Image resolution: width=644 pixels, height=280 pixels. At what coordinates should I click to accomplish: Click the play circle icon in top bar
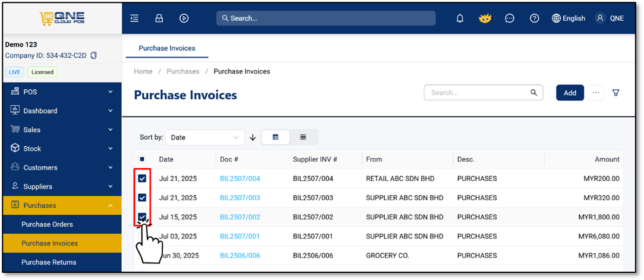point(184,18)
